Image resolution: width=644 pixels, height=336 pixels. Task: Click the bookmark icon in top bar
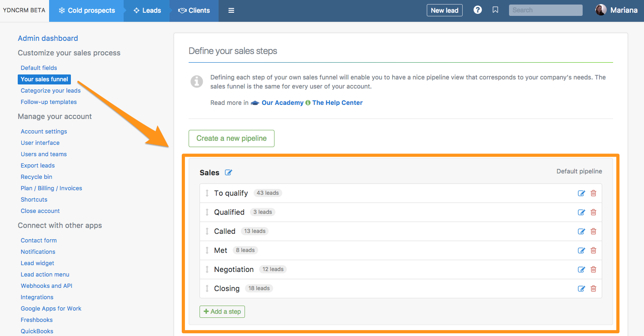[x=495, y=10]
